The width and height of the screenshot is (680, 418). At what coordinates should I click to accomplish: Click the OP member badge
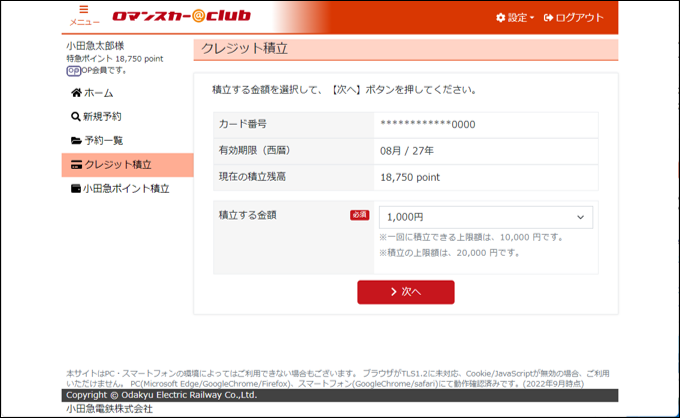pos(73,71)
